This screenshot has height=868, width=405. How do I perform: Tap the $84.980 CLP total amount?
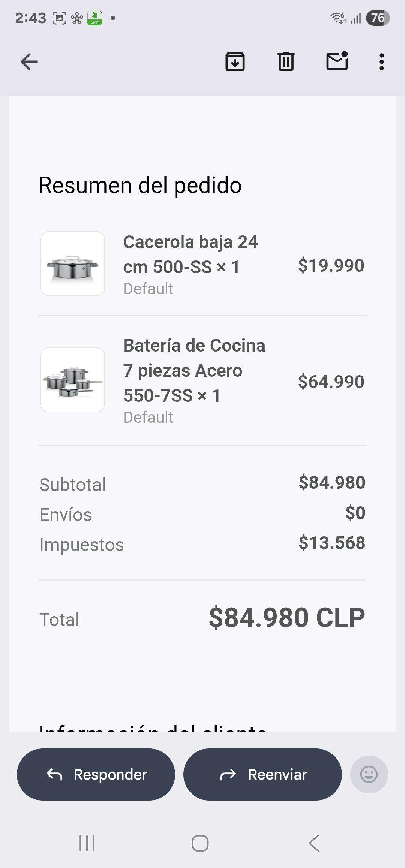coord(287,618)
